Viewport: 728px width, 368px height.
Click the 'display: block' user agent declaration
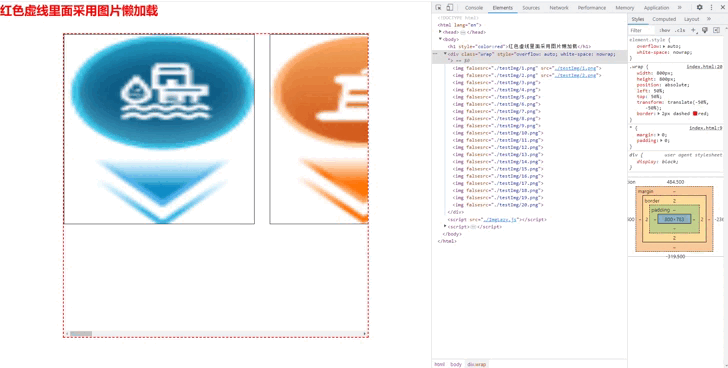tap(657, 161)
